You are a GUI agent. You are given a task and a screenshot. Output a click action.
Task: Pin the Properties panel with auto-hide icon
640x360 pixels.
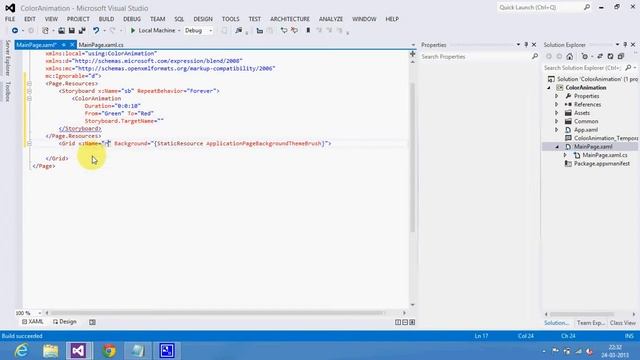(x=526, y=45)
